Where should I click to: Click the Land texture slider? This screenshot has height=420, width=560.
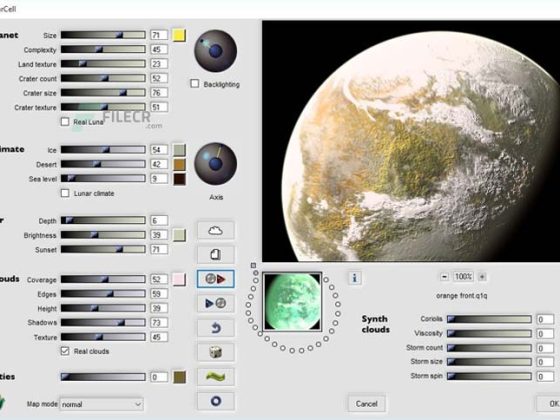coord(103,64)
